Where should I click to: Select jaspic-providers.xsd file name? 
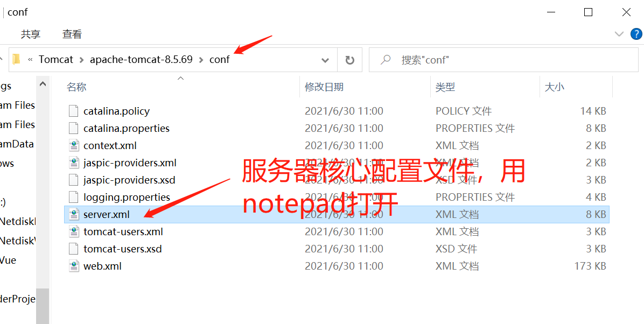coord(129,180)
